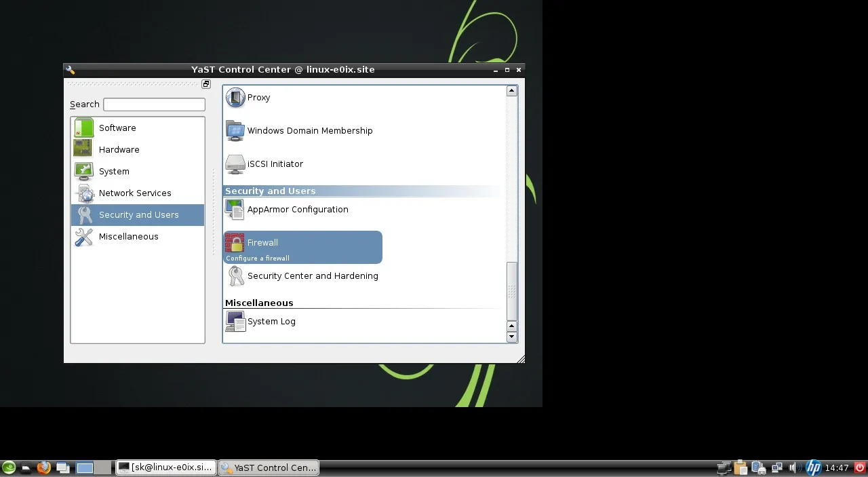Open Windows Domain Membership module
The image size is (868, 477).
[x=309, y=131]
